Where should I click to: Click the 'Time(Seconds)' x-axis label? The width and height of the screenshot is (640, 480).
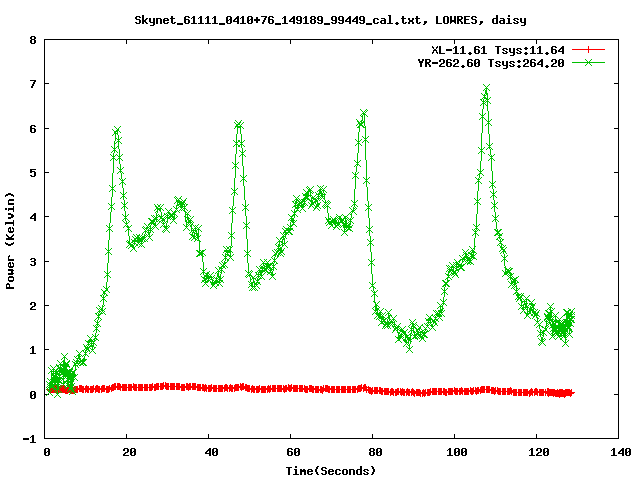point(332,469)
